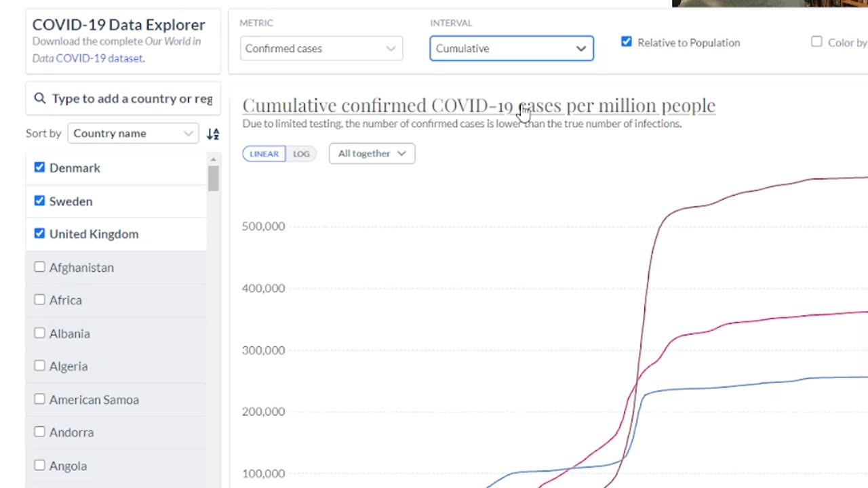Select the LINEAR scale option
This screenshot has height=488, width=868.
click(264, 154)
